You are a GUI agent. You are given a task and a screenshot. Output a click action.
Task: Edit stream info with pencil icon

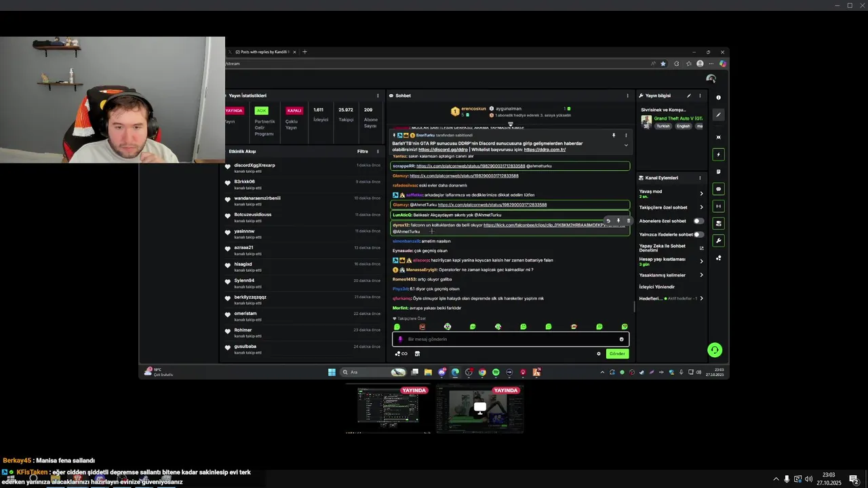pos(689,96)
